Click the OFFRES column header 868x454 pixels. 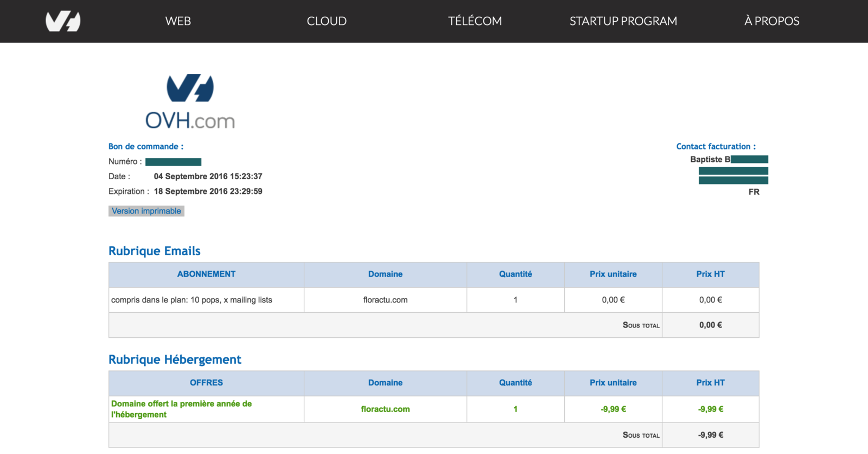tap(206, 383)
